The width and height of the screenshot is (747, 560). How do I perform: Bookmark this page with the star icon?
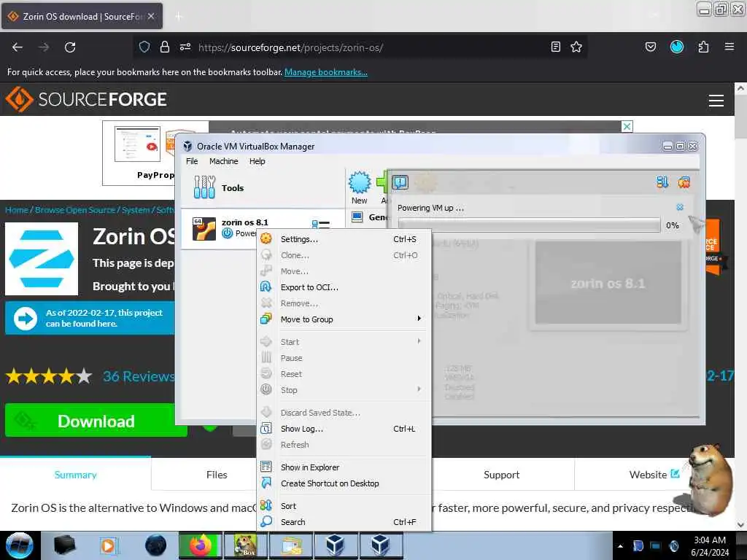point(576,47)
